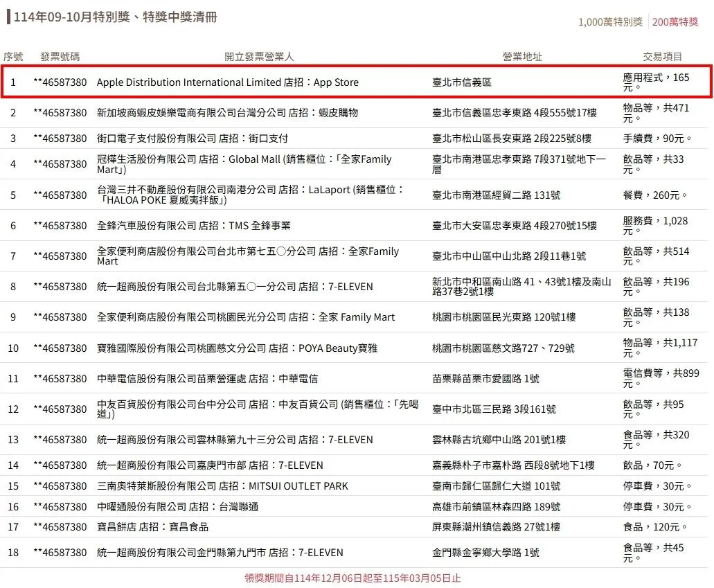Select 中華電信 苗栗營運處 entry
The height and width of the screenshot is (588, 714).
tap(207, 379)
